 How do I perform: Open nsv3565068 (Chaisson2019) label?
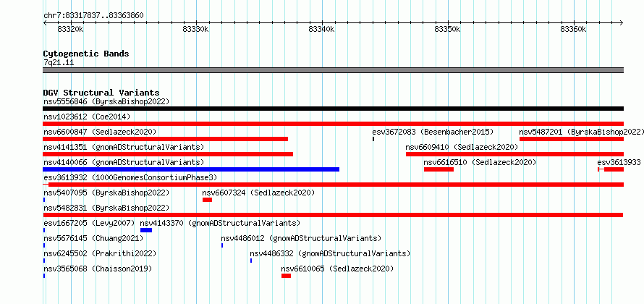pyautogui.click(x=98, y=269)
